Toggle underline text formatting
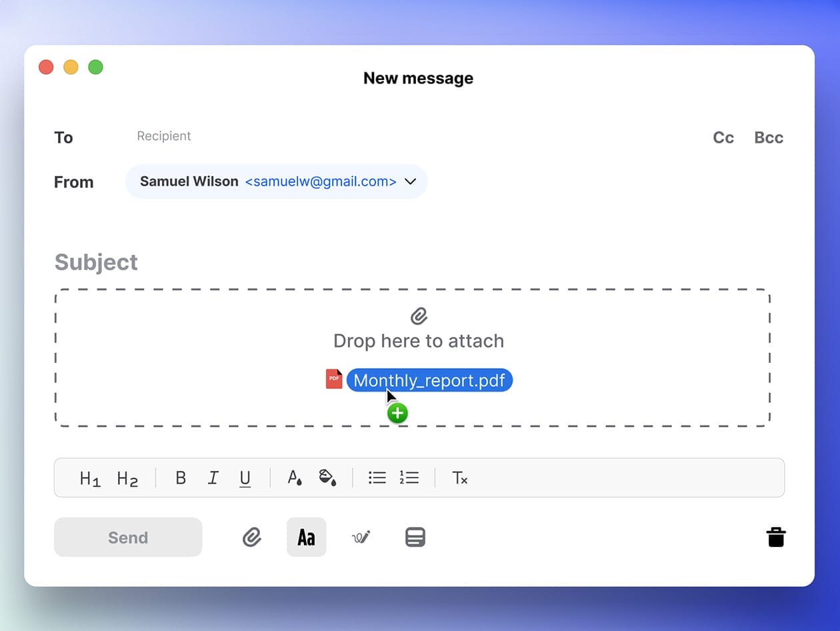The image size is (840, 631). 245,478
